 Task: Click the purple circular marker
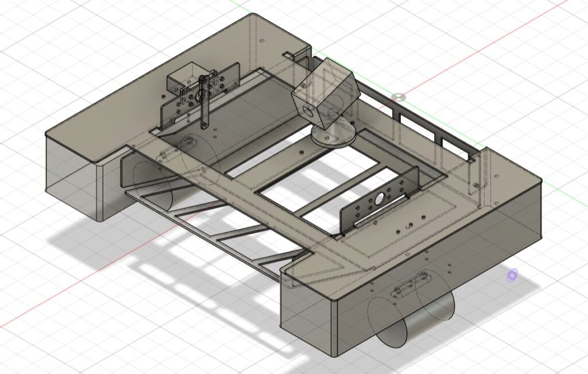tap(512, 275)
